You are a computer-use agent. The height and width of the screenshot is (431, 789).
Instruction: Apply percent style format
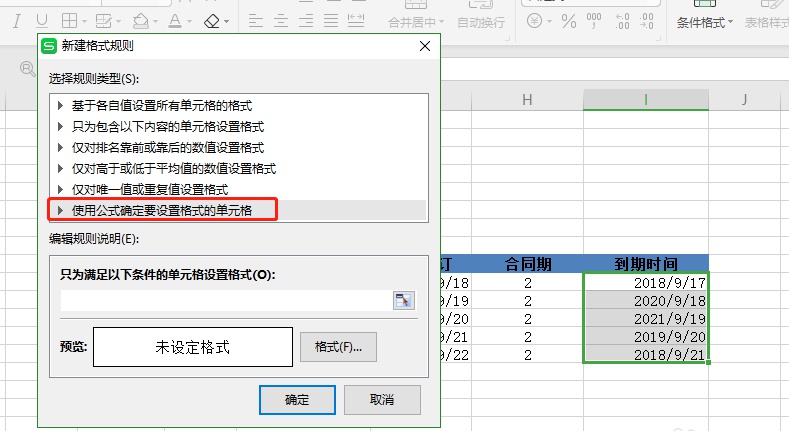tap(569, 21)
